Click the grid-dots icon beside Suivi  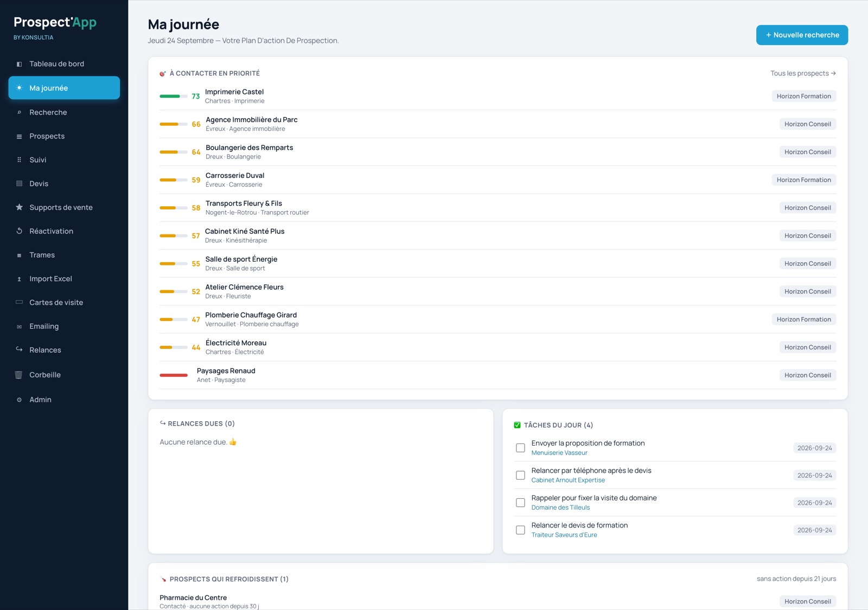coord(19,160)
